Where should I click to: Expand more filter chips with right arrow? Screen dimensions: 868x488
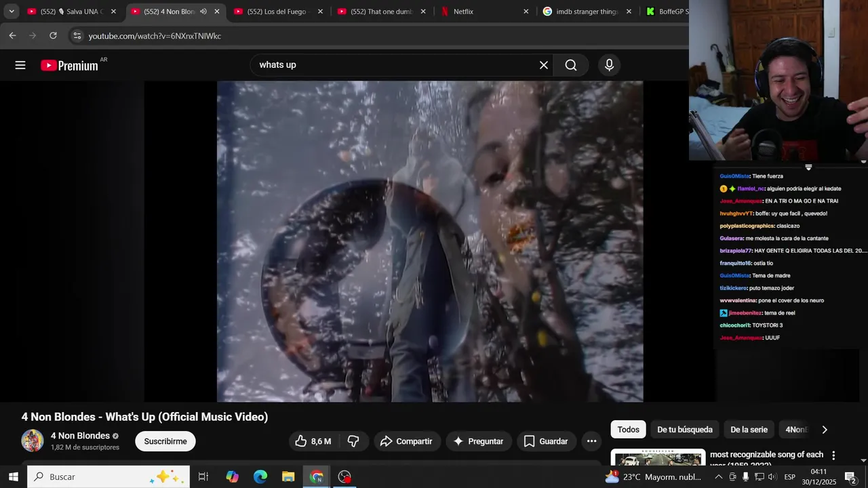825,430
